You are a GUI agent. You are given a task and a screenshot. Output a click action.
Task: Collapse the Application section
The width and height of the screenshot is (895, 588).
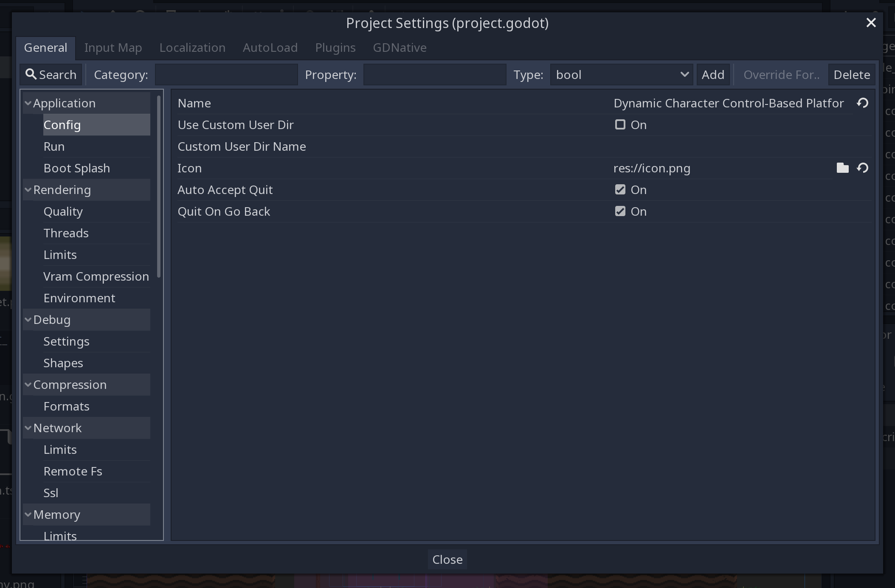coord(28,103)
